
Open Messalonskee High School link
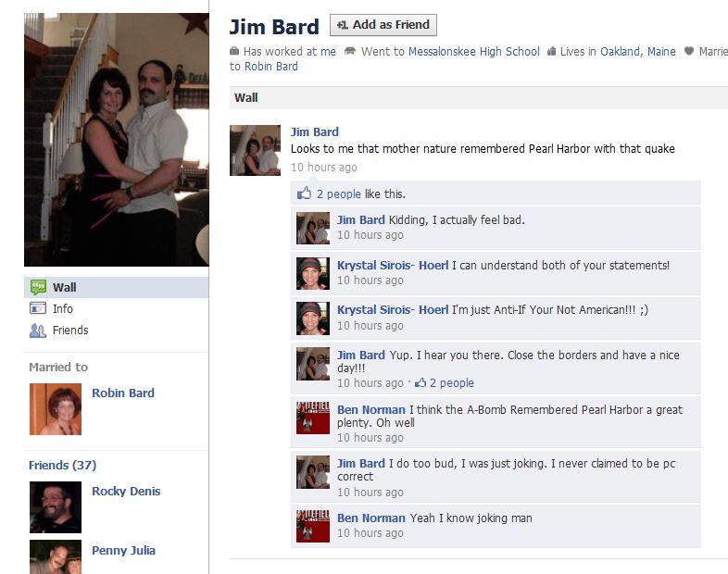[473, 52]
